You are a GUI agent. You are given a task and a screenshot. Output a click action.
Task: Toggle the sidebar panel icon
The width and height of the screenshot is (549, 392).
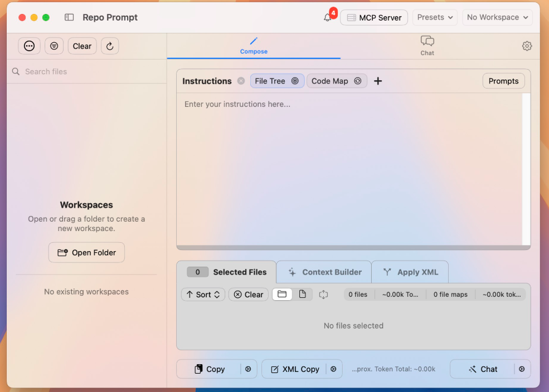[69, 17]
